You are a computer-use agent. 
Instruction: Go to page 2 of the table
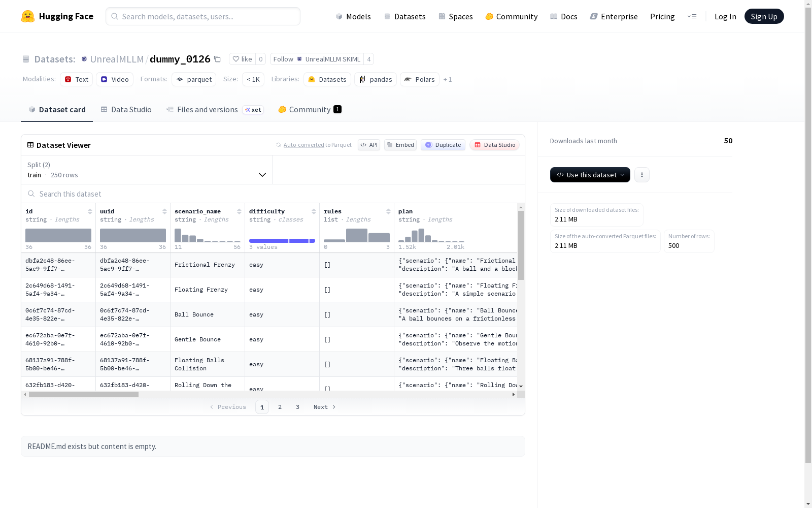pyautogui.click(x=280, y=407)
